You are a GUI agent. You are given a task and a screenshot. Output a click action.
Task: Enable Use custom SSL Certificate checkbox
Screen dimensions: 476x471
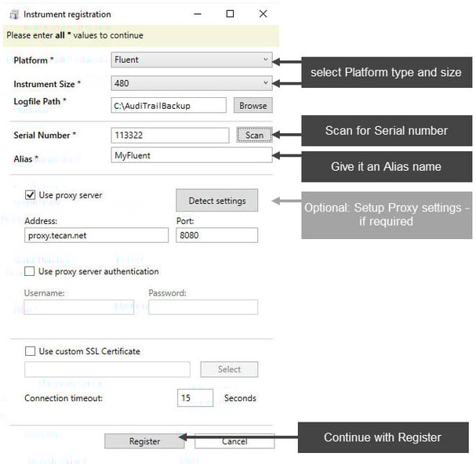[x=30, y=351]
